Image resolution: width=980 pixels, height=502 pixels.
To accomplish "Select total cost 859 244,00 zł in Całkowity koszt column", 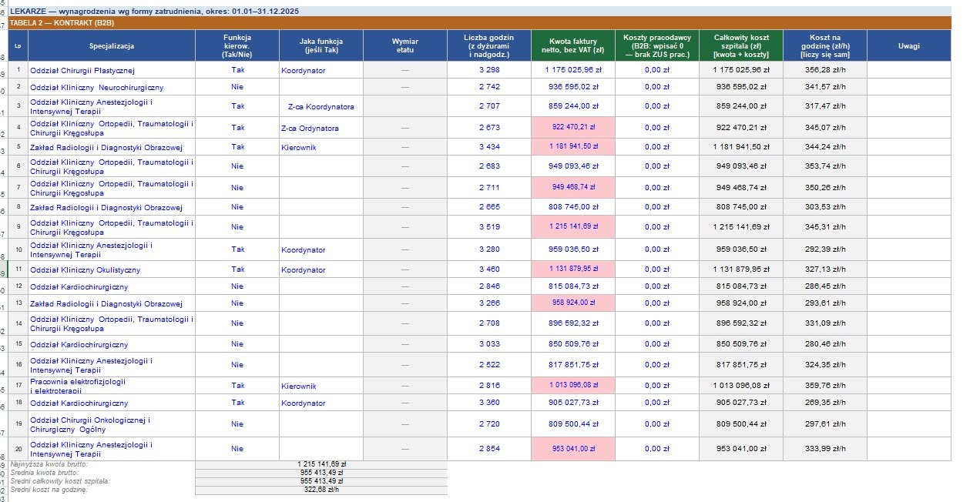I will (x=741, y=106).
